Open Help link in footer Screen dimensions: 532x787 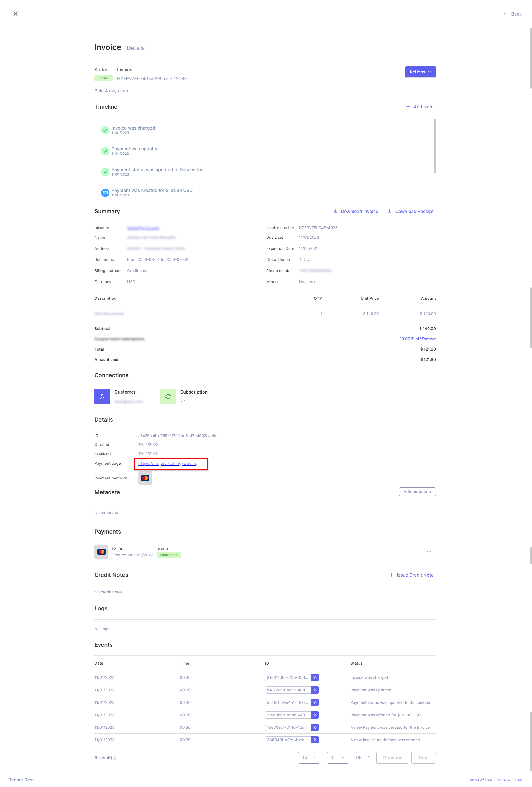coord(519,780)
